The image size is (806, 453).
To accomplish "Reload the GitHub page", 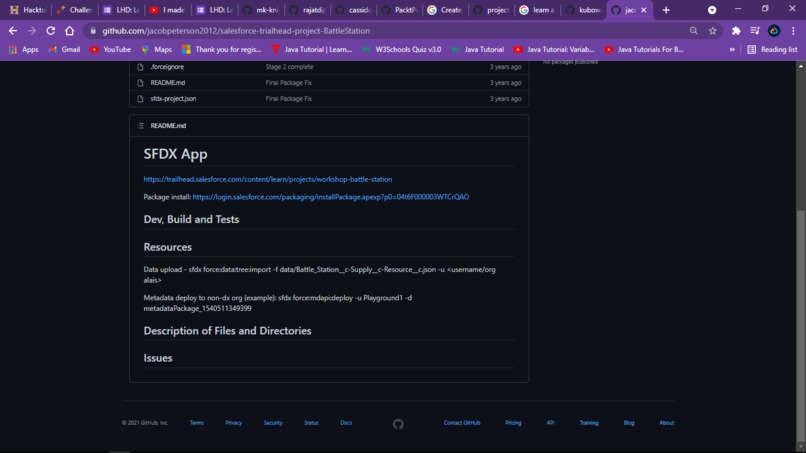I will click(50, 31).
